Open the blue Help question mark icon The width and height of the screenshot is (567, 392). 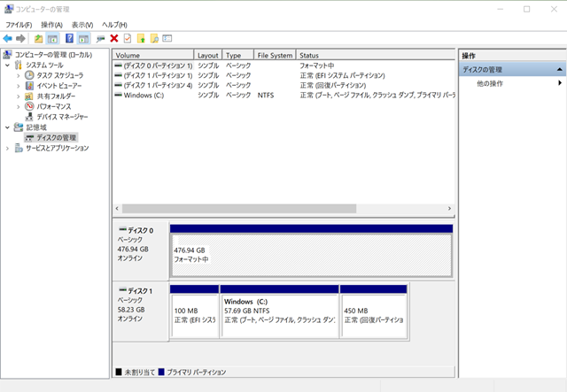[x=69, y=38]
